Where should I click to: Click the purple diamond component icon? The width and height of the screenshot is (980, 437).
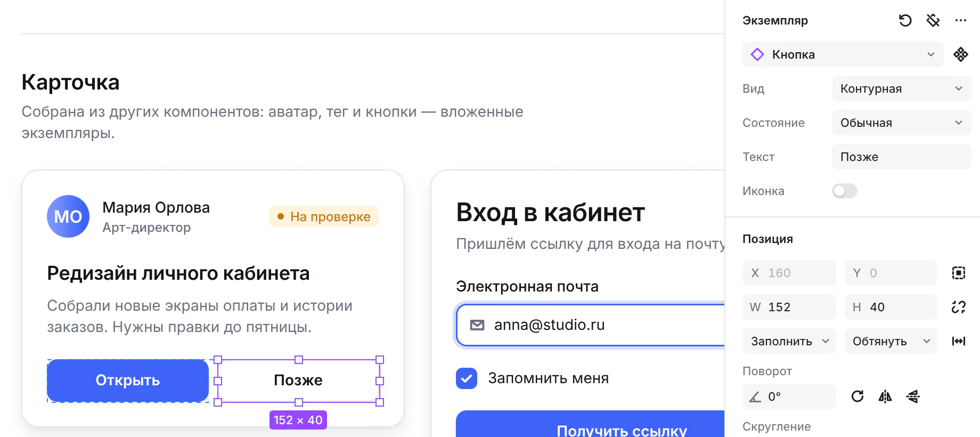click(757, 54)
